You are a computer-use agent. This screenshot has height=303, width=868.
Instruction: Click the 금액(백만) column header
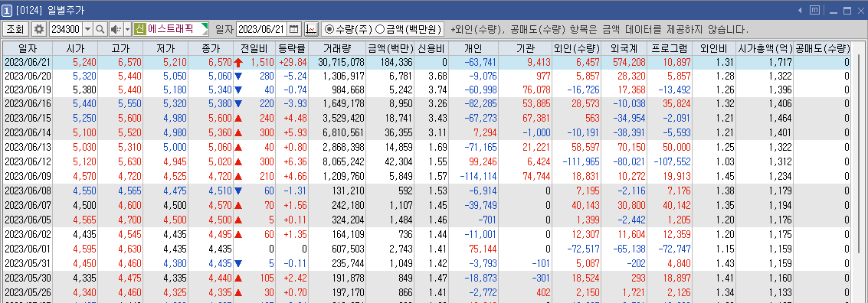[x=390, y=49]
